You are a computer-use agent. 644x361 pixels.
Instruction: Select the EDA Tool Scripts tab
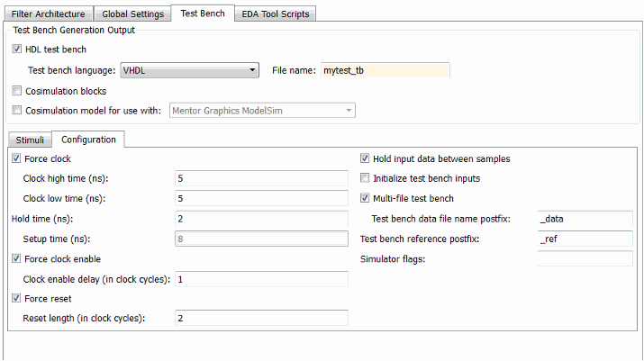click(275, 14)
